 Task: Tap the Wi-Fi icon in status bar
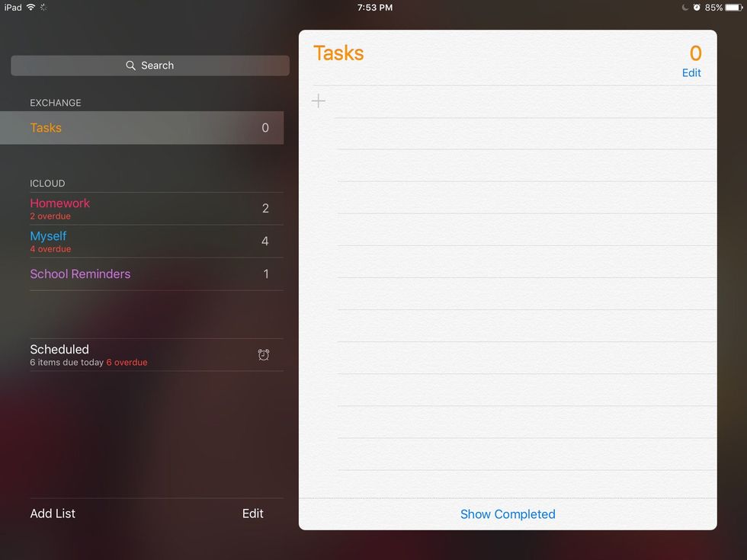[31, 8]
